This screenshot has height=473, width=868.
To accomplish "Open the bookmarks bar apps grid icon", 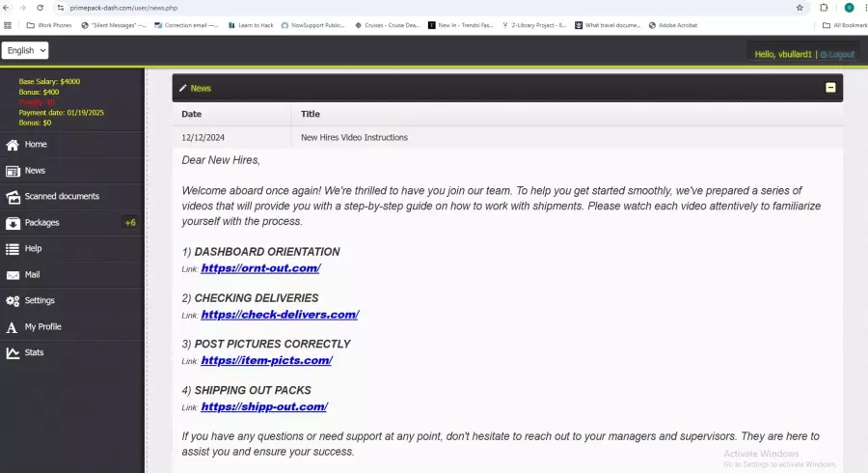I will coord(8,25).
